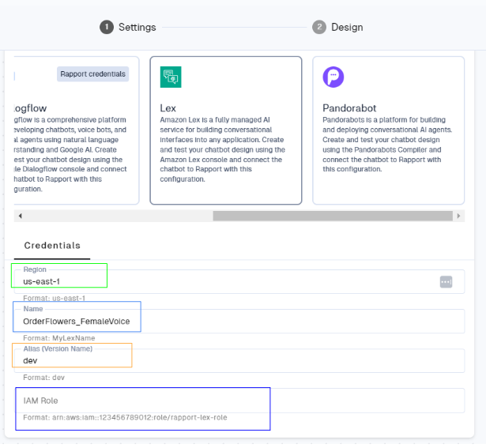Click the purple Pandorabot logo icon

tap(333, 77)
